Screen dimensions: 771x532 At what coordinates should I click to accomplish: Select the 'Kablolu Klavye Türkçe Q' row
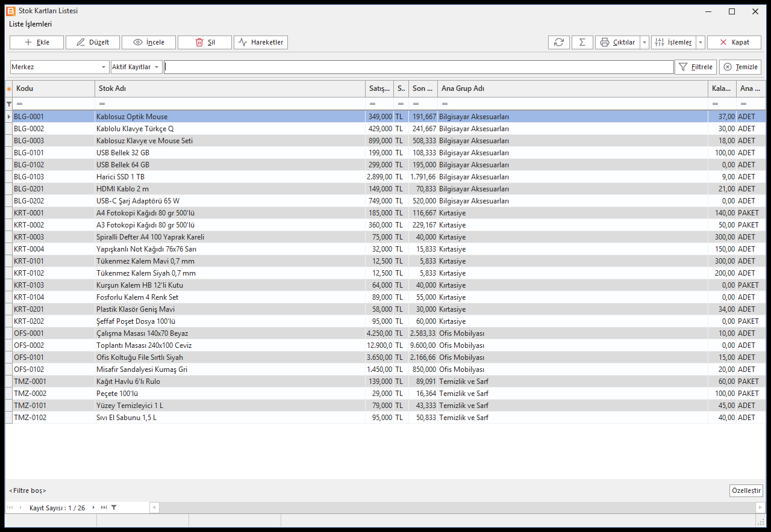pyautogui.click(x=385, y=129)
